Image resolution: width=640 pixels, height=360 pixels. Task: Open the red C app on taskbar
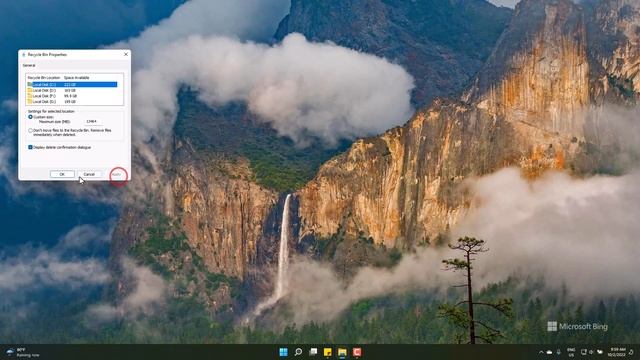pos(357,352)
